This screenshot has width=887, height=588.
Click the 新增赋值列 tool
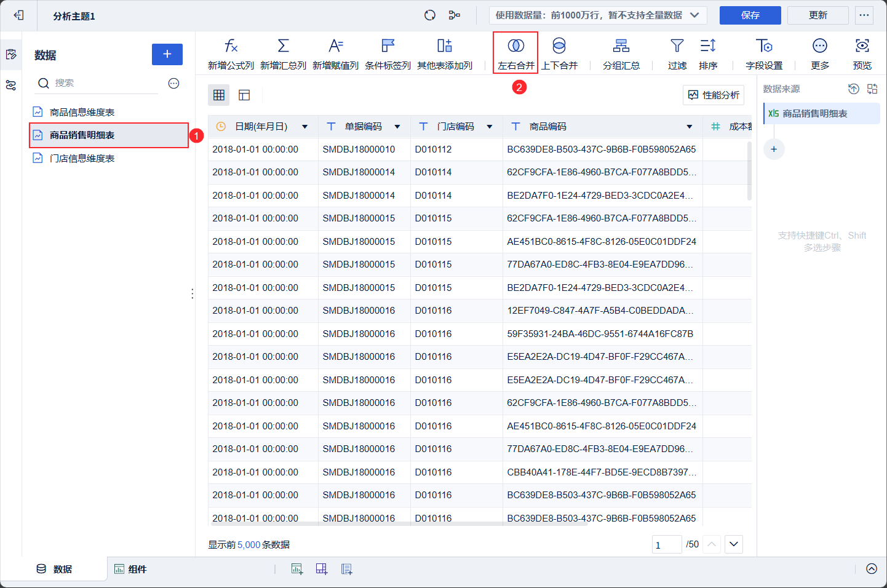[x=335, y=54]
